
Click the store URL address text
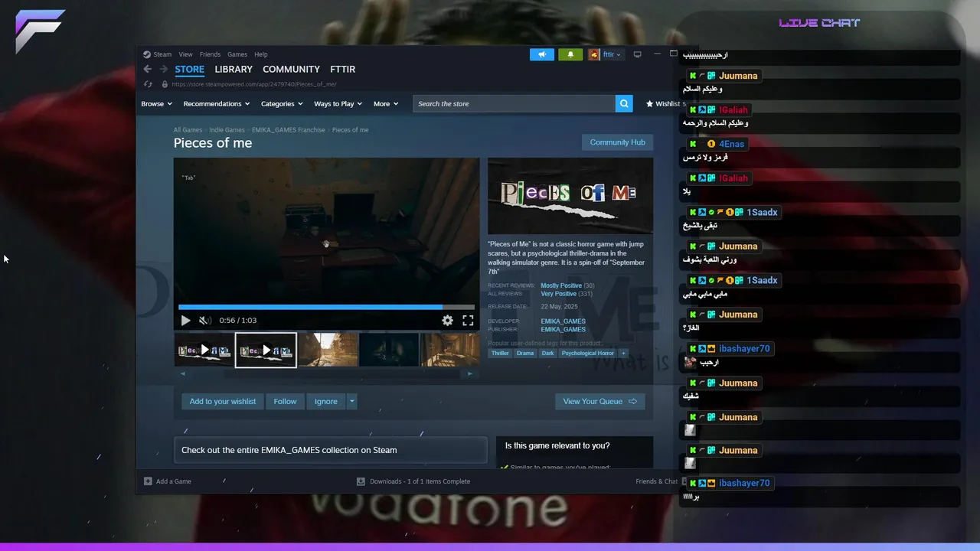253,84
